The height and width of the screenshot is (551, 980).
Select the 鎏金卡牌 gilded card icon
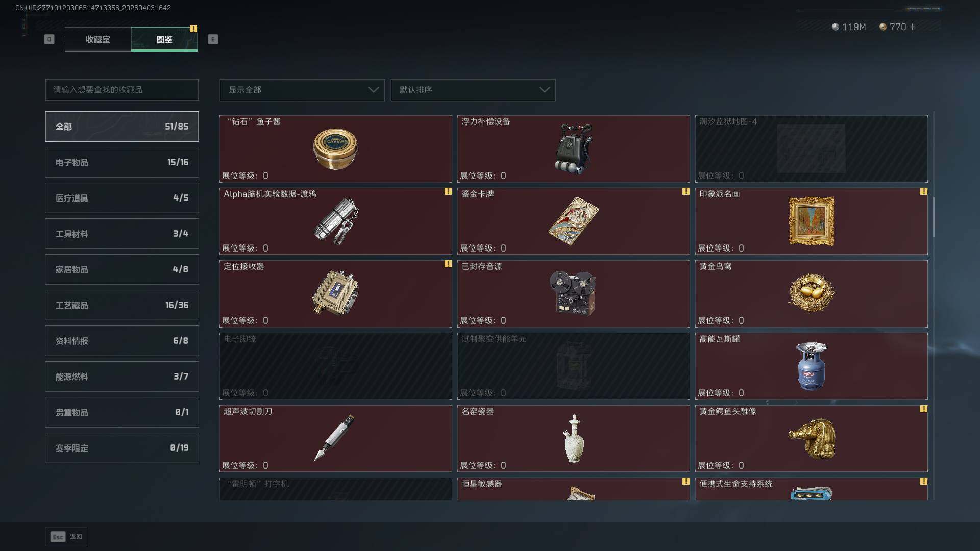(574, 221)
